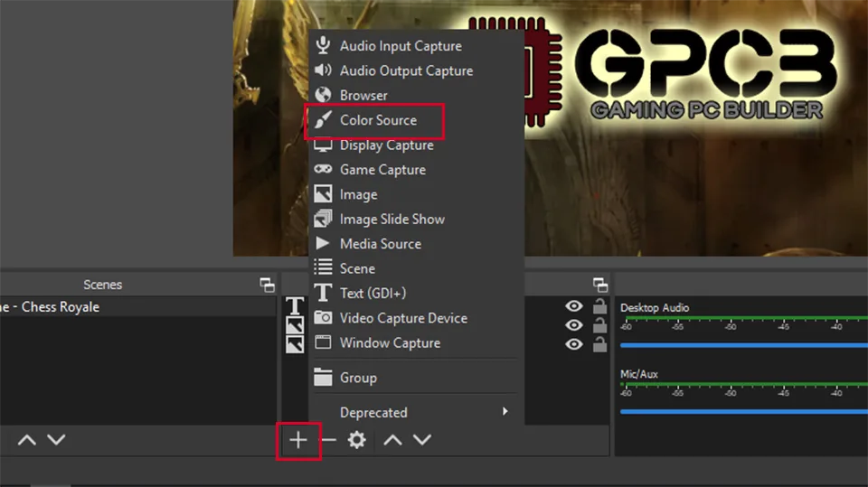
Task: Click the picture icon beside Image
Action: point(323,193)
